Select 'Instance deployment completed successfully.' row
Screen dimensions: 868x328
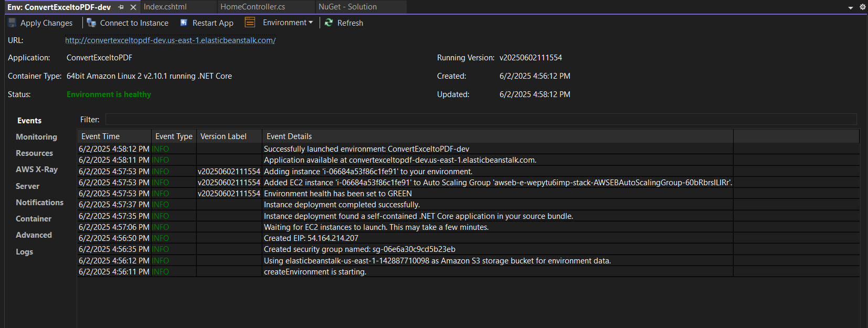[x=468, y=205]
